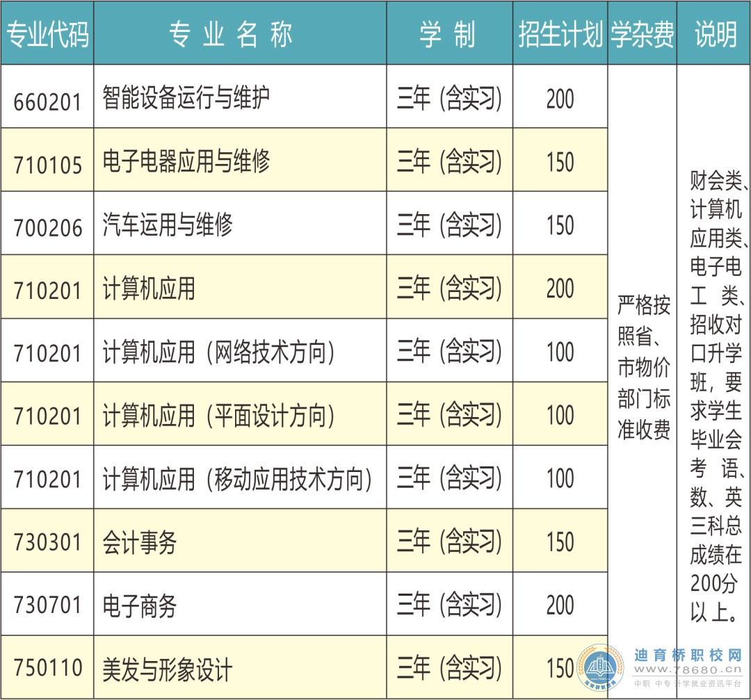Viewport: 751px width, 700px height.
Task: Select code 710201 in 平面设计方向 row
Action: [47, 416]
